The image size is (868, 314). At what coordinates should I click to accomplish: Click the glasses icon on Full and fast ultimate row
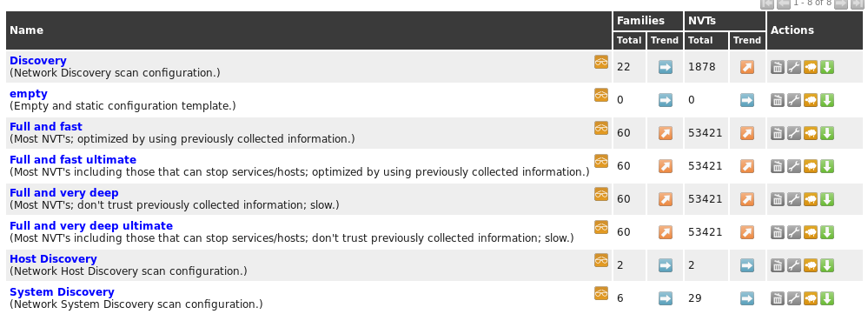(x=601, y=161)
